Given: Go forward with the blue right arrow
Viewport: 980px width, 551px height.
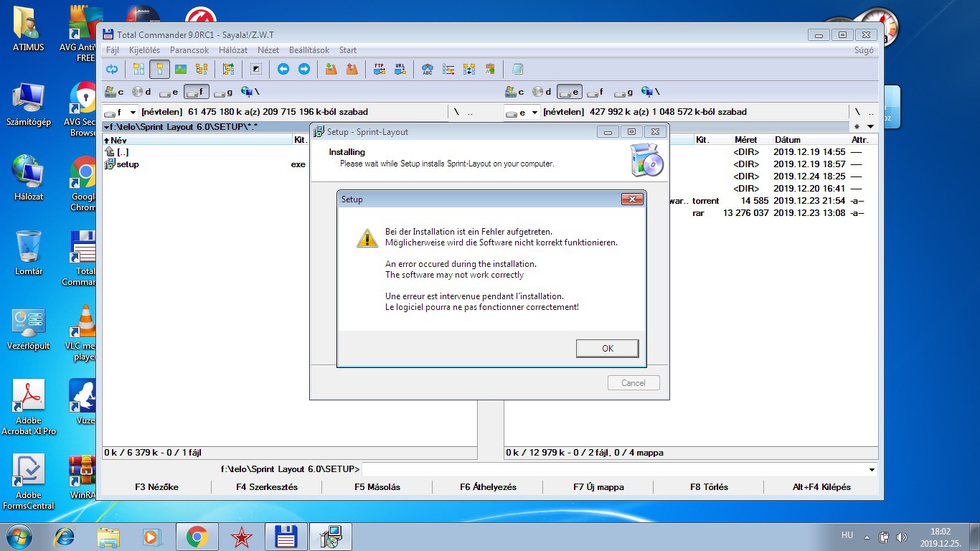Looking at the screenshot, I should 304,69.
